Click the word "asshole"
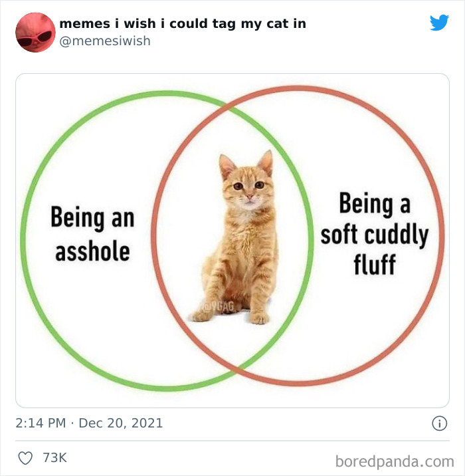The width and height of the screenshot is (465, 476). (92, 252)
